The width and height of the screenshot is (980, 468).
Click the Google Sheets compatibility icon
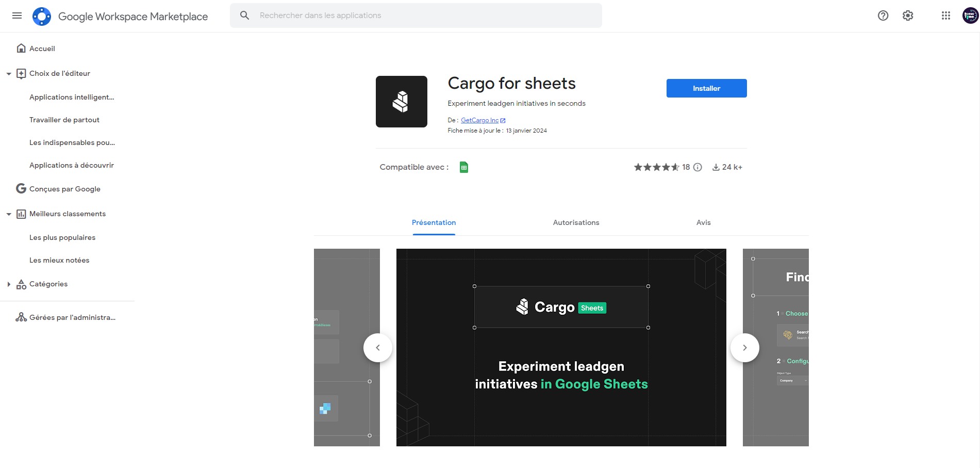coord(464,167)
